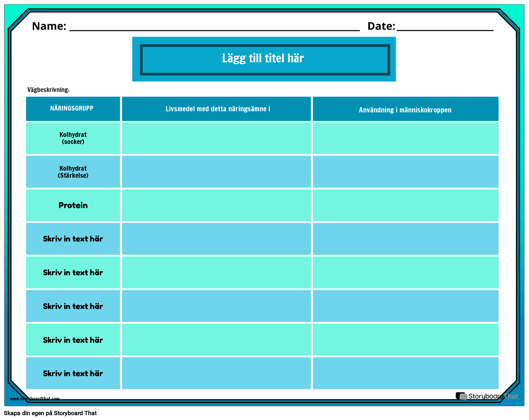Click the 'Name:' label

click(x=49, y=26)
